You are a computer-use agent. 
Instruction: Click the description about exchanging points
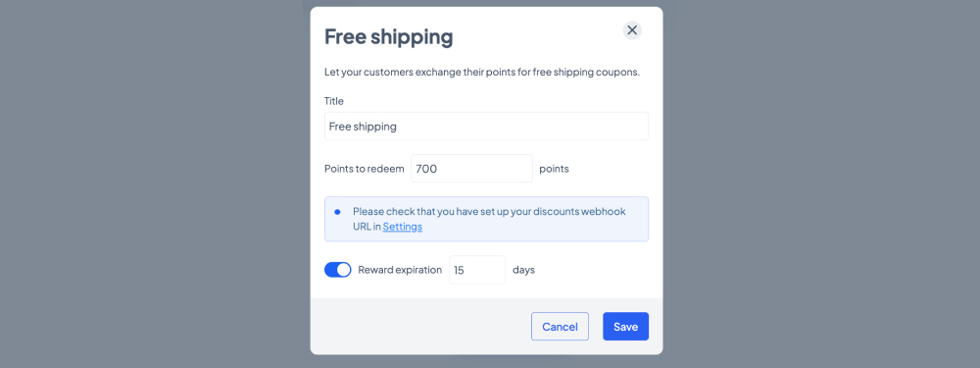coord(482,72)
